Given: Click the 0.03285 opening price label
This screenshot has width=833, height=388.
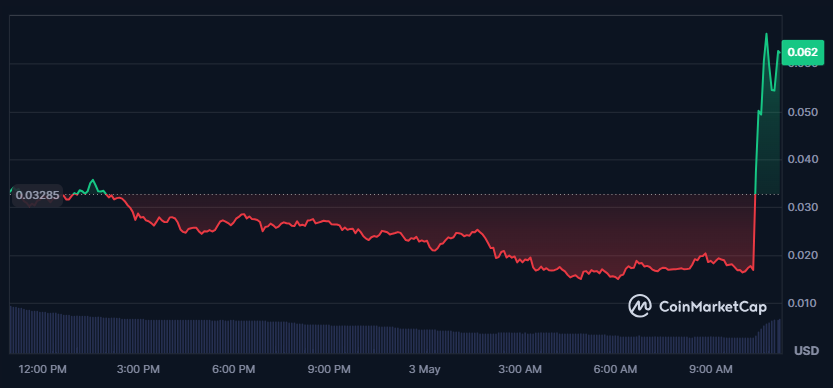Looking at the screenshot, I should click(37, 195).
